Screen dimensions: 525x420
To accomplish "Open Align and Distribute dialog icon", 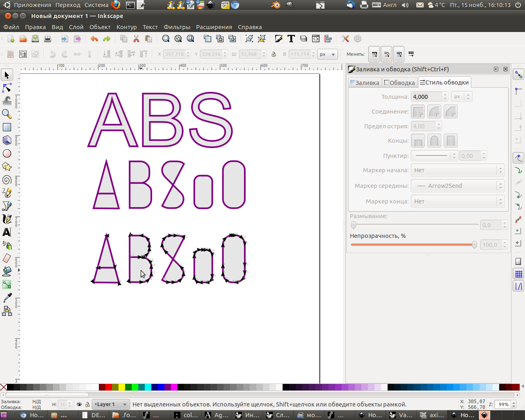I will (328, 39).
